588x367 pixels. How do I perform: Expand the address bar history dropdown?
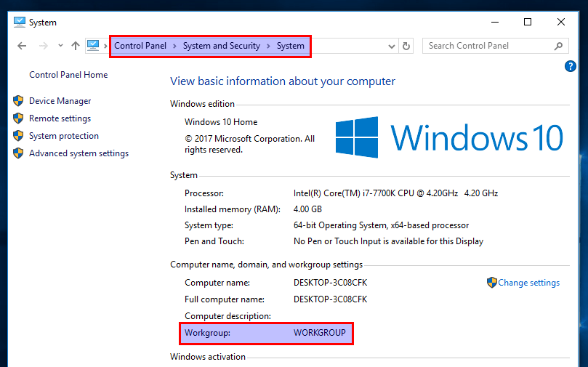[x=392, y=46]
